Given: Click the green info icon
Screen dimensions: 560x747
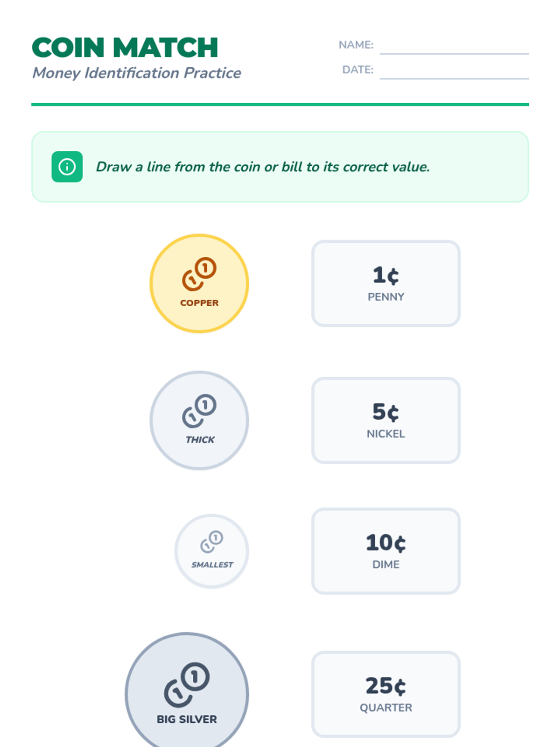Looking at the screenshot, I should pyautogui.click(x=67, y=167).
